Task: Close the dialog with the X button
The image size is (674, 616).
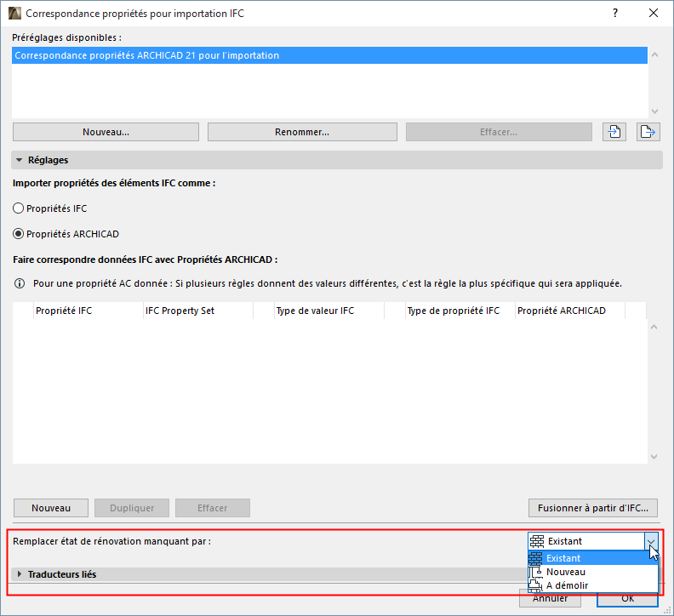Action: pyautogui.click(x=654, y=14)
